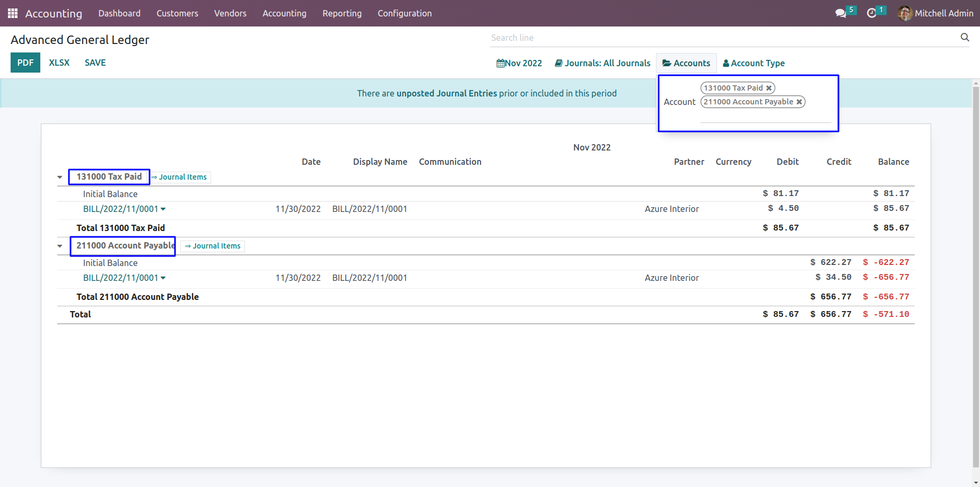
Task: Click the Currency column header
Action: point(733,162)
